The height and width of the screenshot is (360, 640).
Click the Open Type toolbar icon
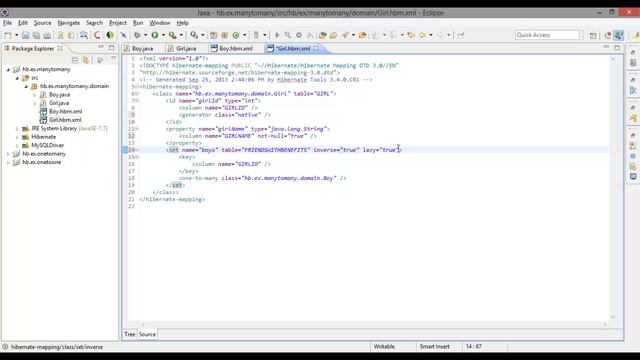coord(322,35)
